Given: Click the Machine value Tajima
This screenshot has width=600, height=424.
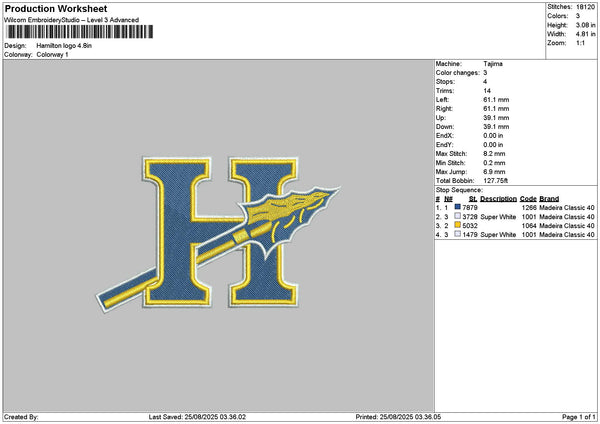Looking at the screenshot, I should tap(493, 64).
